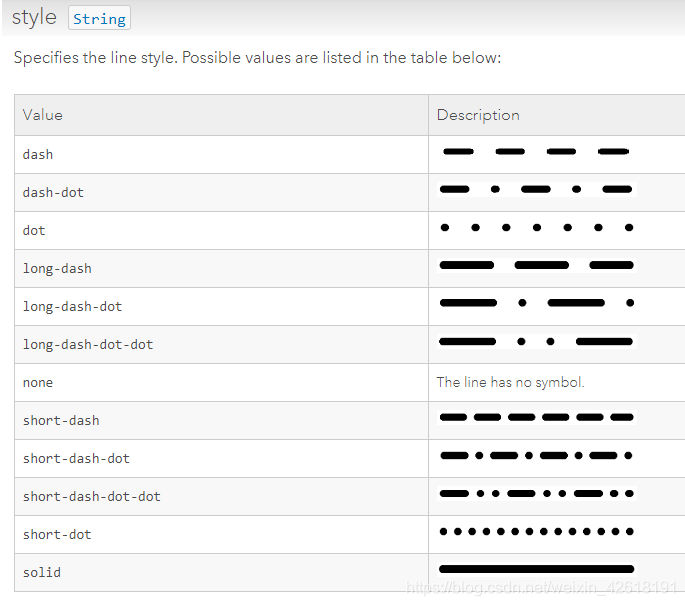Click the 'none' value cell
The height and width of the screenshot is (606, 685).
pyautogui.click(x=38, y=382)
